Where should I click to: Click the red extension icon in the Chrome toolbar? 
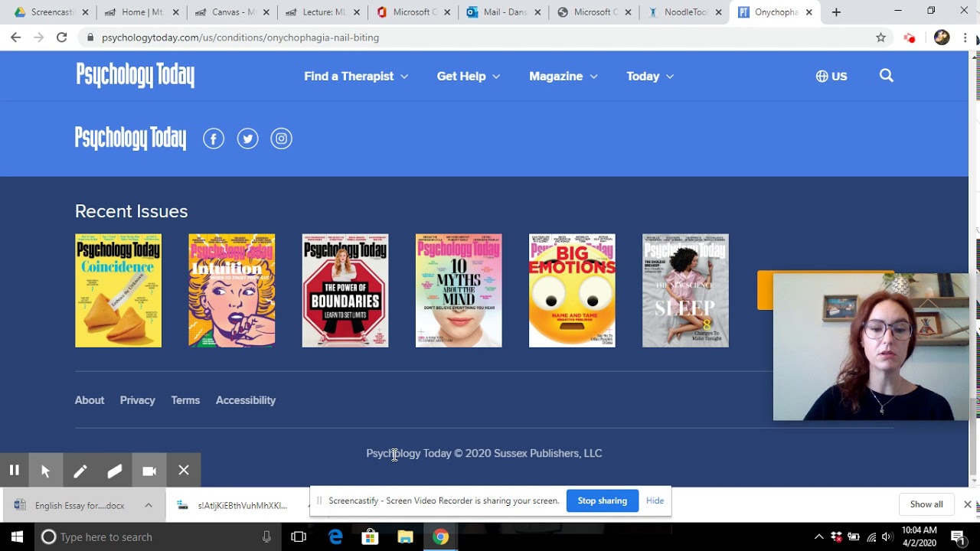click(x=910, y=37)
